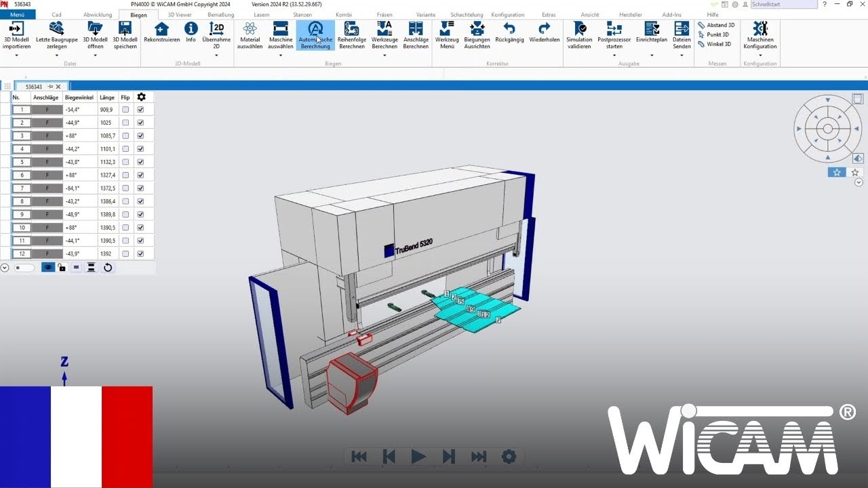Expand Maschinen Konfiguration dropdown arrow
Image resolution: width=868 pixels, height=488 pixels.
pyautogui.click(x=760, y=56)
